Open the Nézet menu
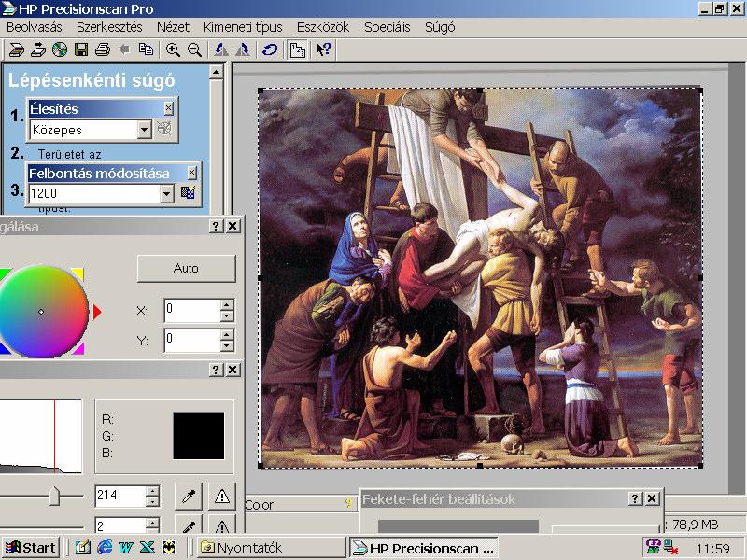 click(173, 27)
